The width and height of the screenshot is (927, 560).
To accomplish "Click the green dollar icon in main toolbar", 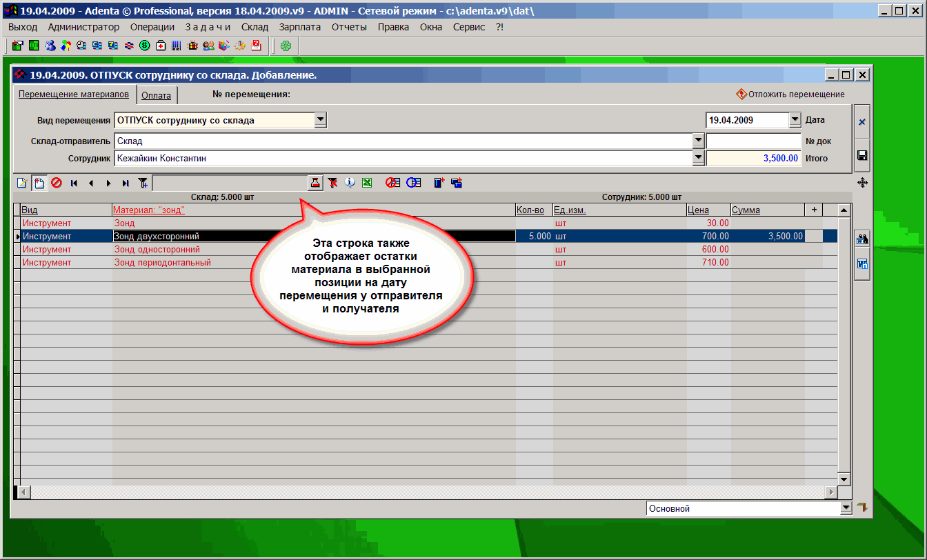I will coord(145,46).
